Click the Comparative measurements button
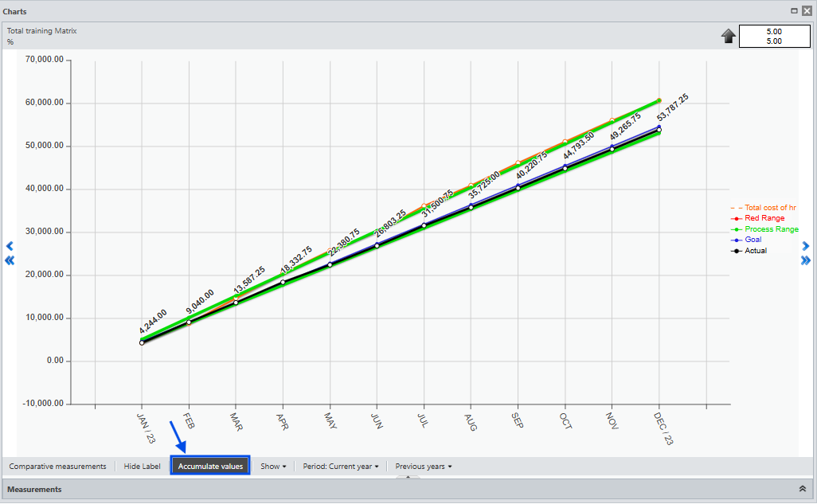Viewport: 817px width, 504px height. click(57, 467)
